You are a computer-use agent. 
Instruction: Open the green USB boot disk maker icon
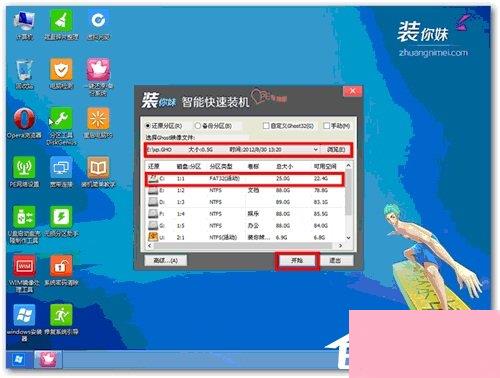pos(24,217)
